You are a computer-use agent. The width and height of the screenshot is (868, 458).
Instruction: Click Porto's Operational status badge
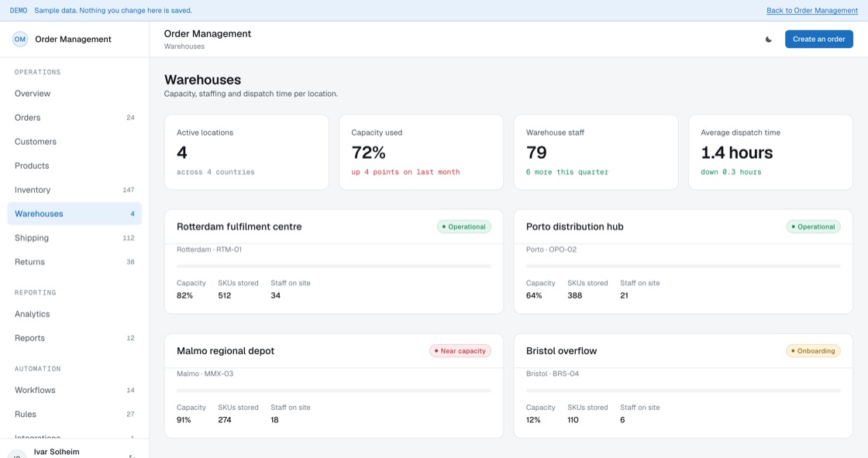(x=813, y=226)
